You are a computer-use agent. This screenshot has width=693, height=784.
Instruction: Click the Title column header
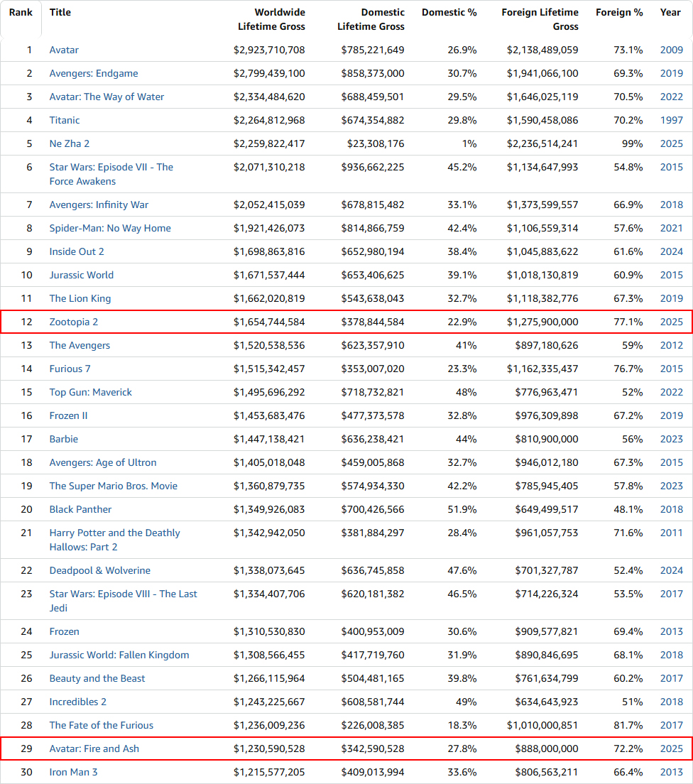click(x=60, y=12)
